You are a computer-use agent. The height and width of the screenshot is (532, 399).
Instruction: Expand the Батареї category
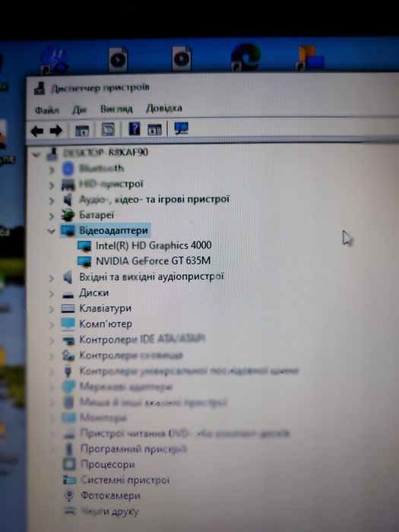[x=52, y=216]
